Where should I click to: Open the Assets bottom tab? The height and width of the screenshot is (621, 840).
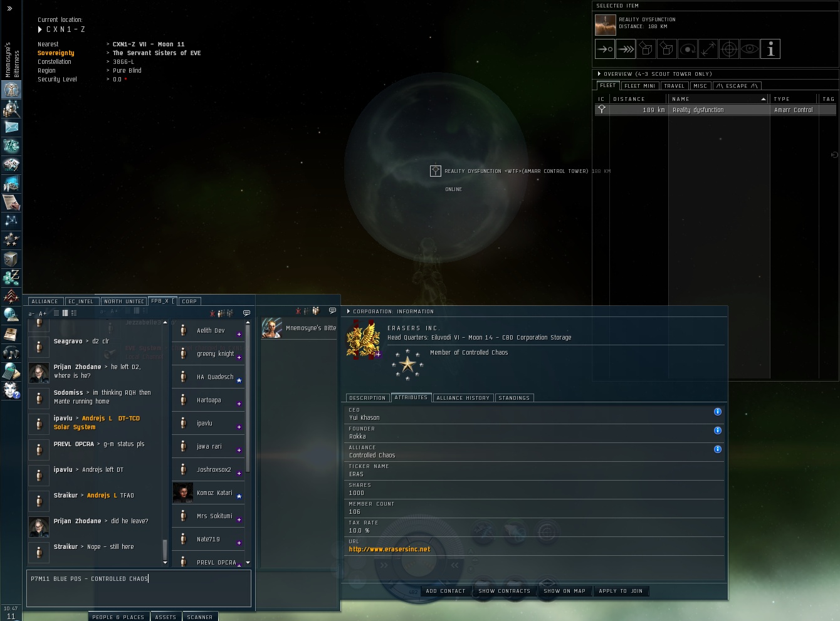[x=165, y=617]
